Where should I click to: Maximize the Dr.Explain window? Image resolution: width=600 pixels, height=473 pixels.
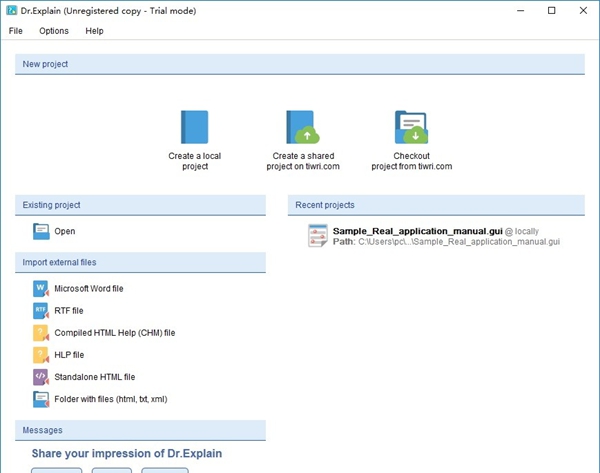coord(551,11)
